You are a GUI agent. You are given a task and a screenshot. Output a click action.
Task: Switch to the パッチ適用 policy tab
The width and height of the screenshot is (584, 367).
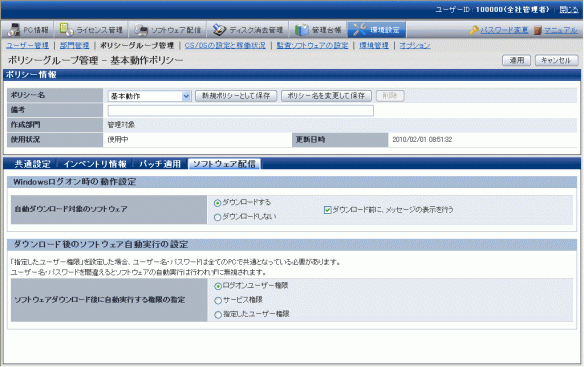point(160,164)
